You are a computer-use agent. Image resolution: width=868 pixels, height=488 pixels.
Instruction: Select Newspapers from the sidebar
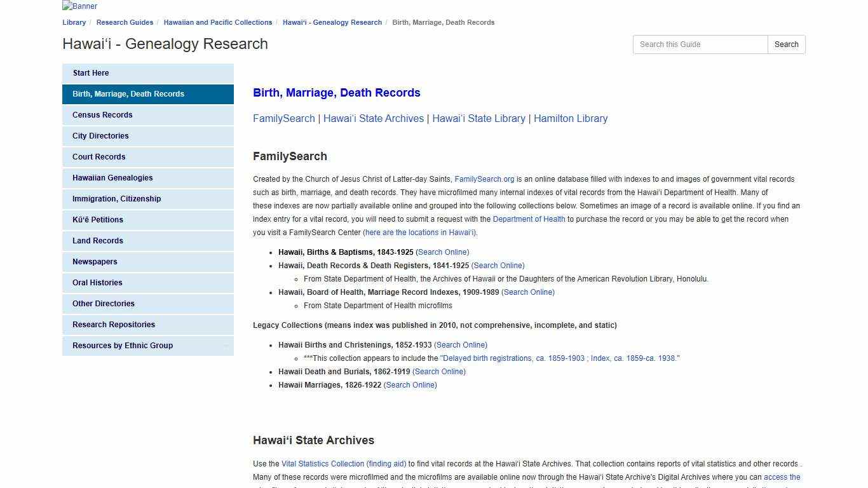click(94, 262)
